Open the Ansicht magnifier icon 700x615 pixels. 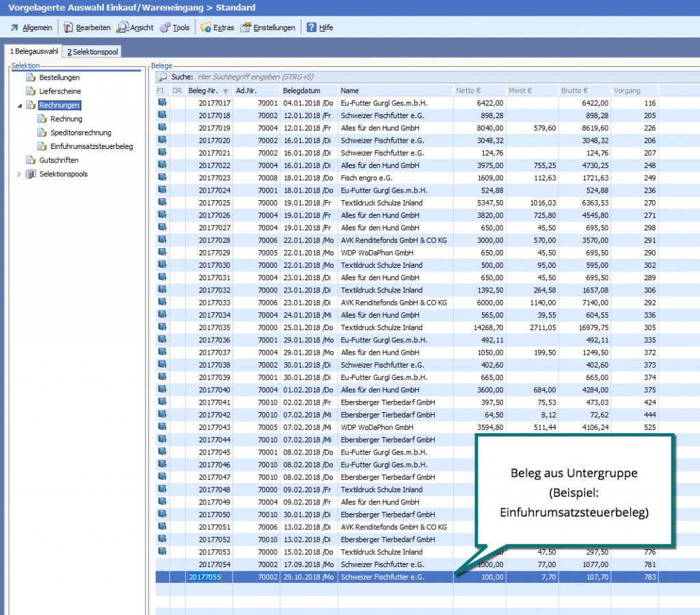click(122, 28)
